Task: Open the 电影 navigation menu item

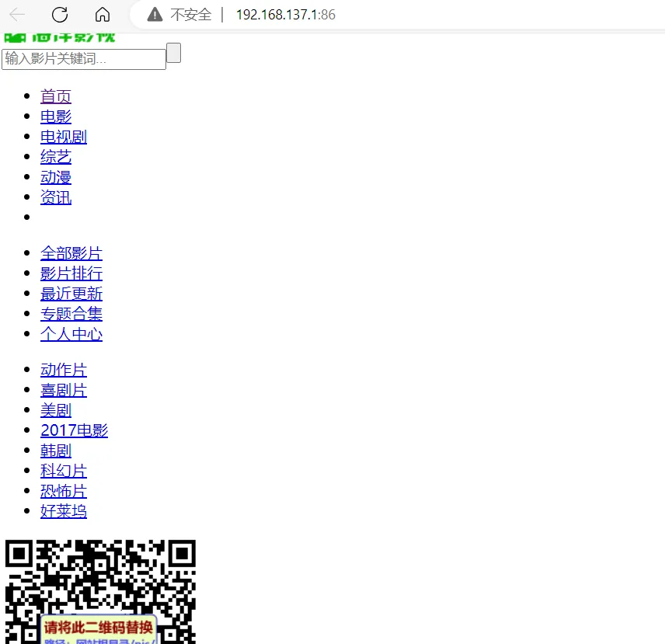Action: coord(56,116)
